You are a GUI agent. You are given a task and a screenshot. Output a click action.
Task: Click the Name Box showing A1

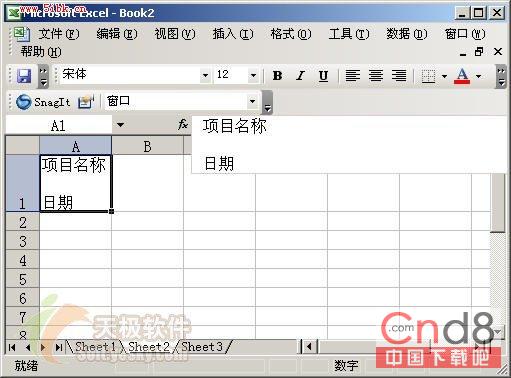[x=59, y=125]
